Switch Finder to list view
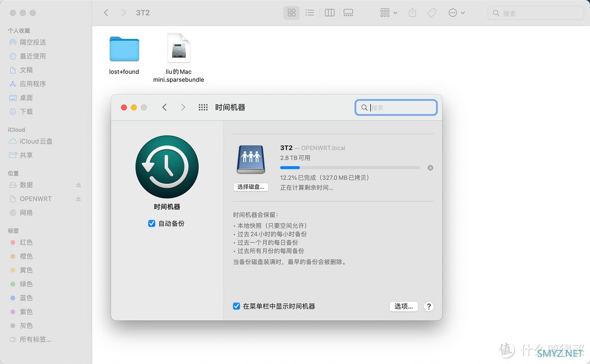 point(310,13)
